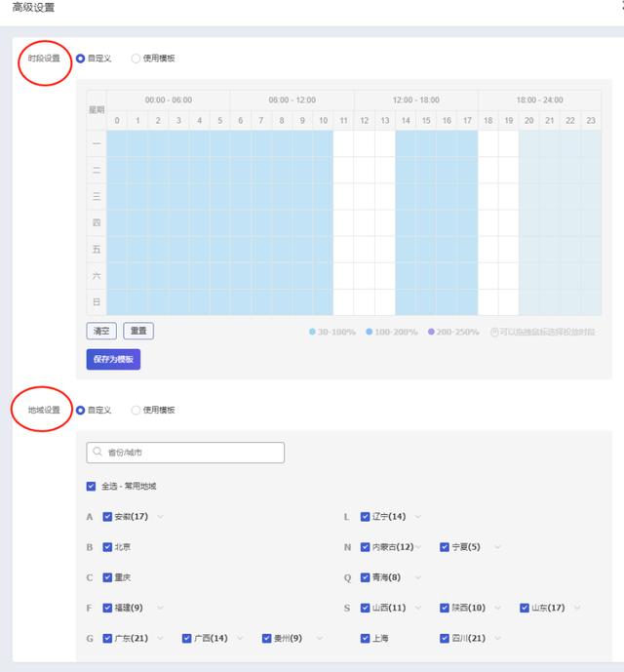Expand the 四川(21) city dropdown arrow
624x672 pixels.
497,638
